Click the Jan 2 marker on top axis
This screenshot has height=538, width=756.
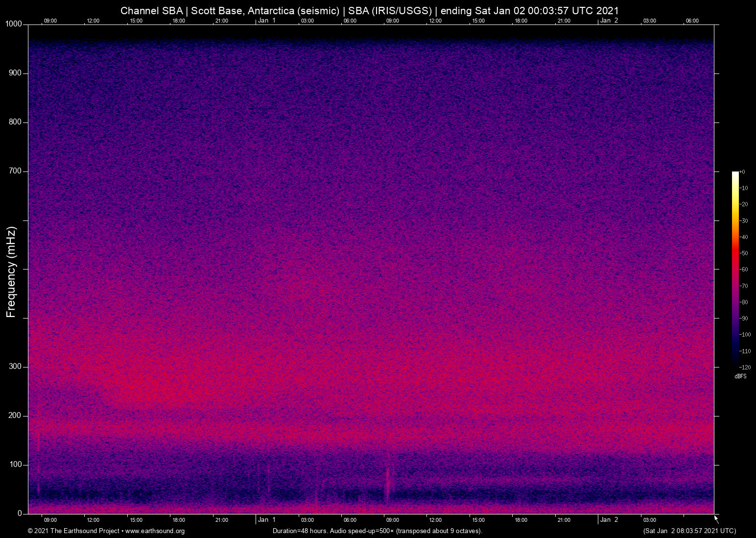point(610,21)
